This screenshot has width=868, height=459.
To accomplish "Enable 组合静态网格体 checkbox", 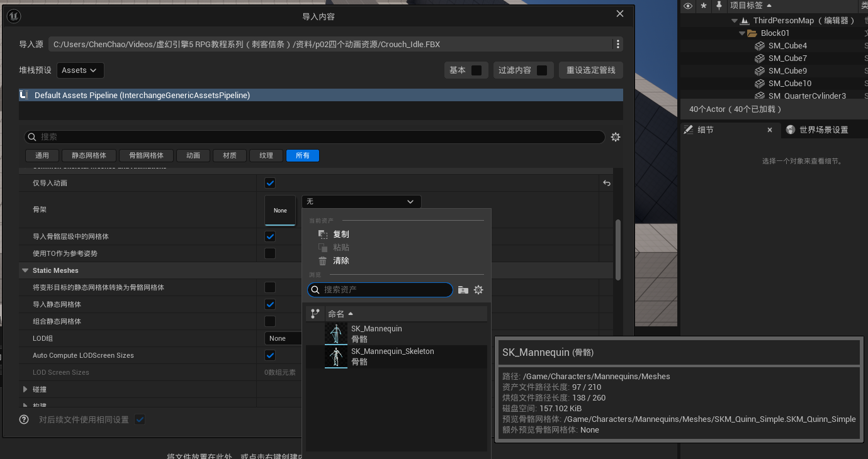I will pyautogui.click(x=270, y=321).
